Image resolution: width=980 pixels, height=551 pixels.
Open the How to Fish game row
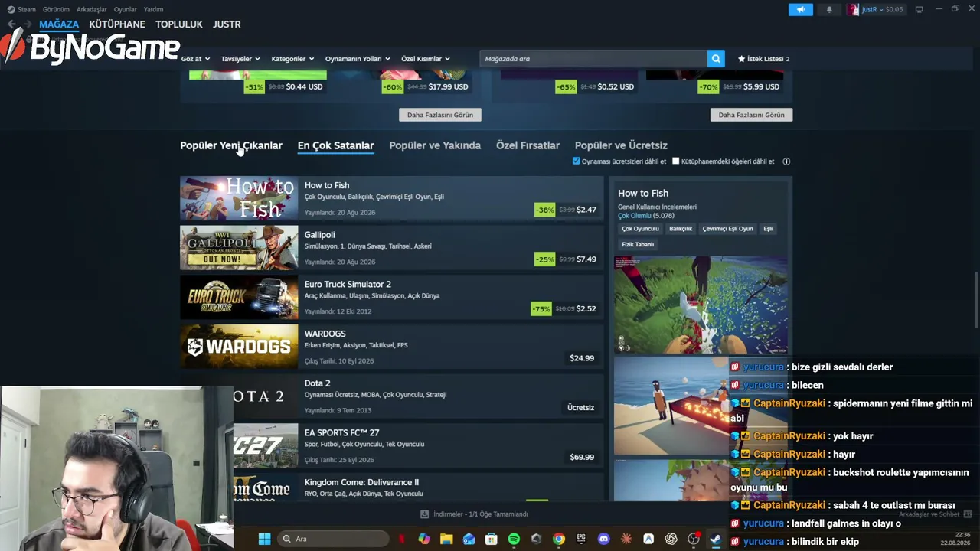click(392, 198)
